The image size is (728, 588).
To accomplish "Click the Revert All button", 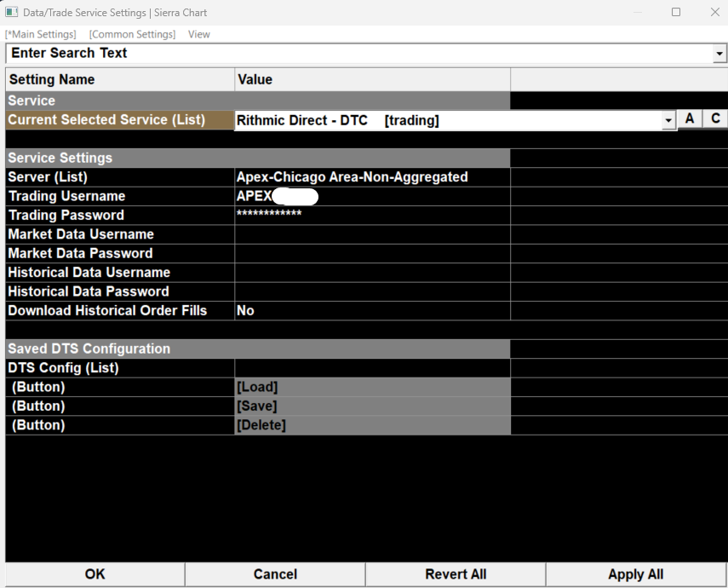I will coord(456,574).
